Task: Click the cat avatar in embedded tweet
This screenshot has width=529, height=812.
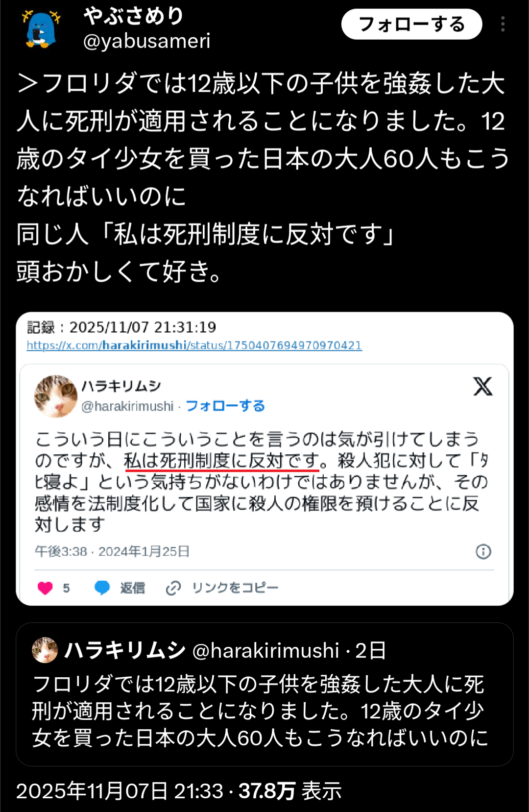Action: [56, 396]
